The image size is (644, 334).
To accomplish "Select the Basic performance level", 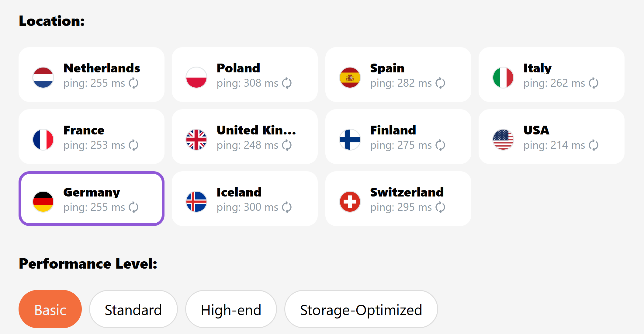I will 50,310.
